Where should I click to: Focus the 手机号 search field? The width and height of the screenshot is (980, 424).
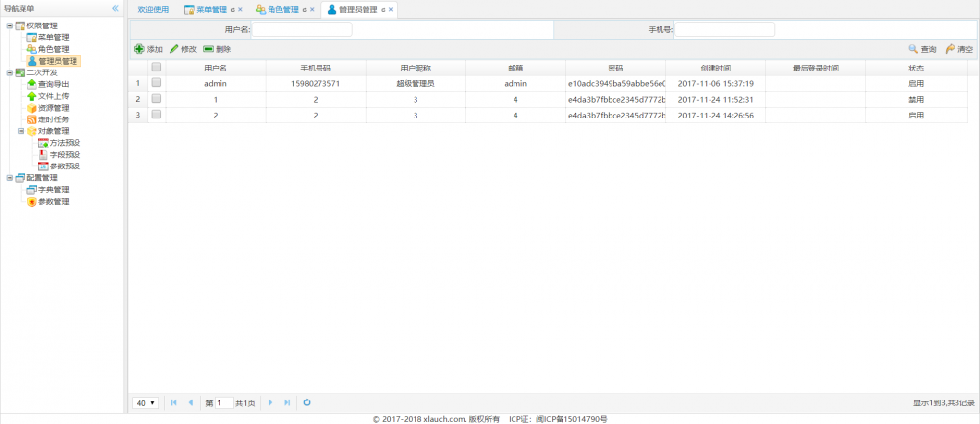click(x=724, y=29)
